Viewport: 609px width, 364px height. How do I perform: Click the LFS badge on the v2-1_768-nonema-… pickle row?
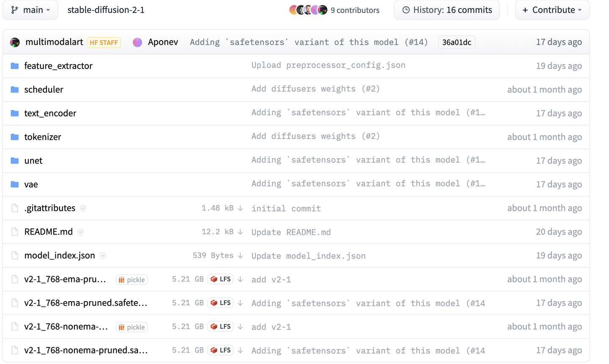(x=220, y=326)
